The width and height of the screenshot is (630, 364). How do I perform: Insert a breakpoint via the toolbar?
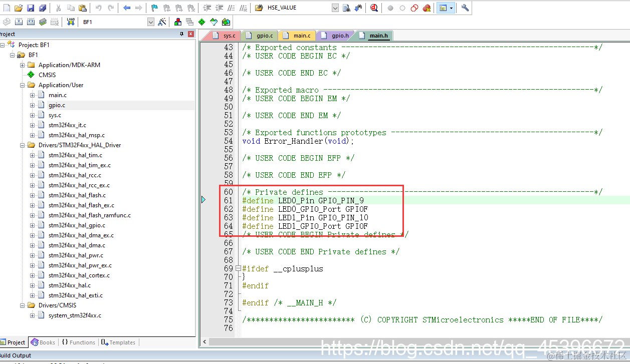(x=390, y=8)
